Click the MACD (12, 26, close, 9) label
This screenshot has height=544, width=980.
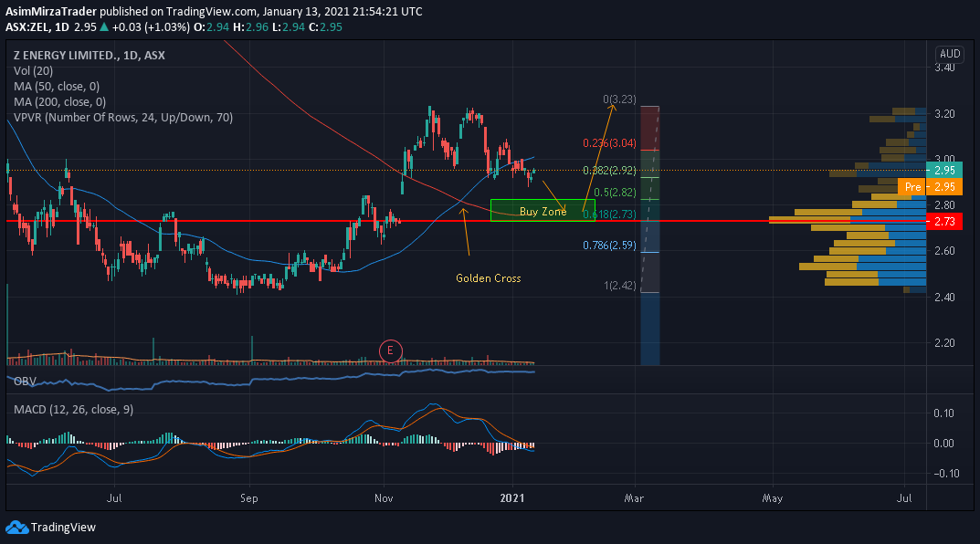click(x=74, y=410)
